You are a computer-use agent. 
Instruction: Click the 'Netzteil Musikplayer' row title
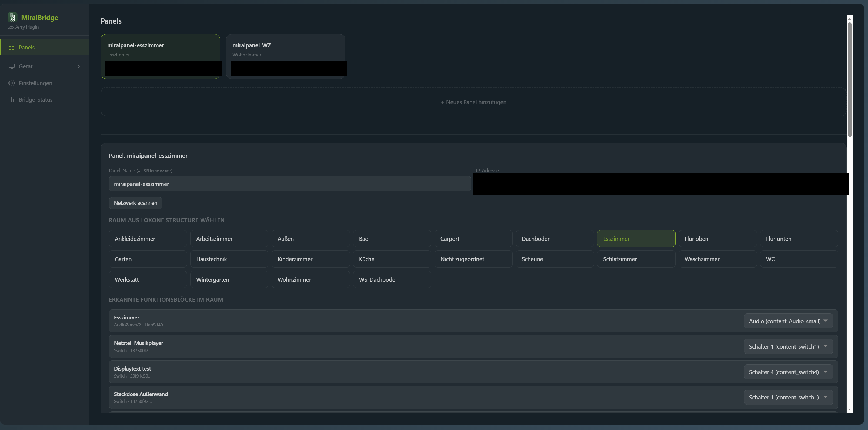[x=138, y=343]
